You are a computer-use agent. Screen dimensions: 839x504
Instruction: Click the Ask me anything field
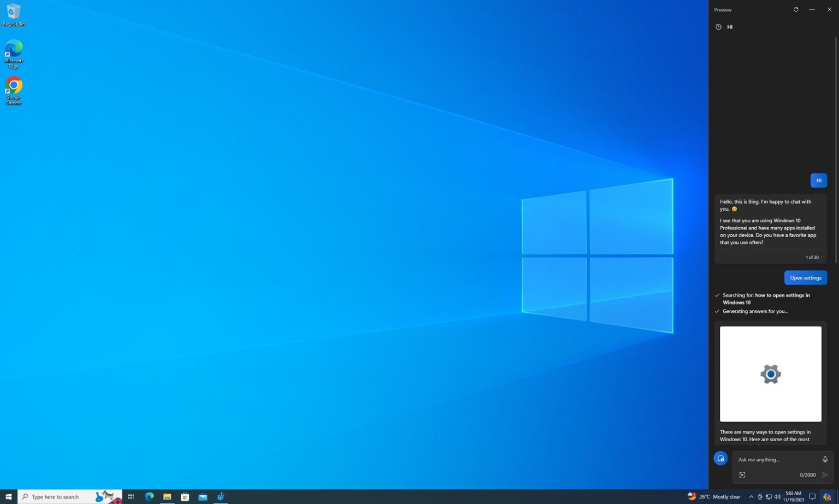[x=776, y=459]
